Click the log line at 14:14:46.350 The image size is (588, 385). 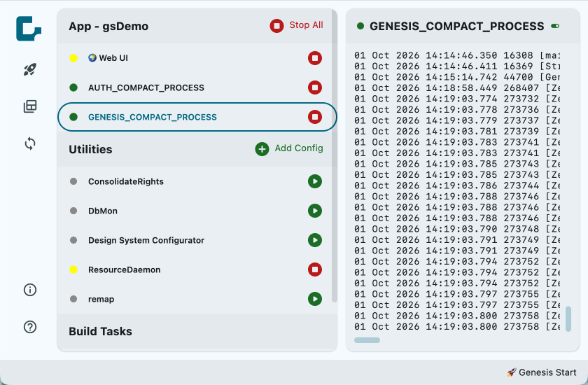click(456, 55)
